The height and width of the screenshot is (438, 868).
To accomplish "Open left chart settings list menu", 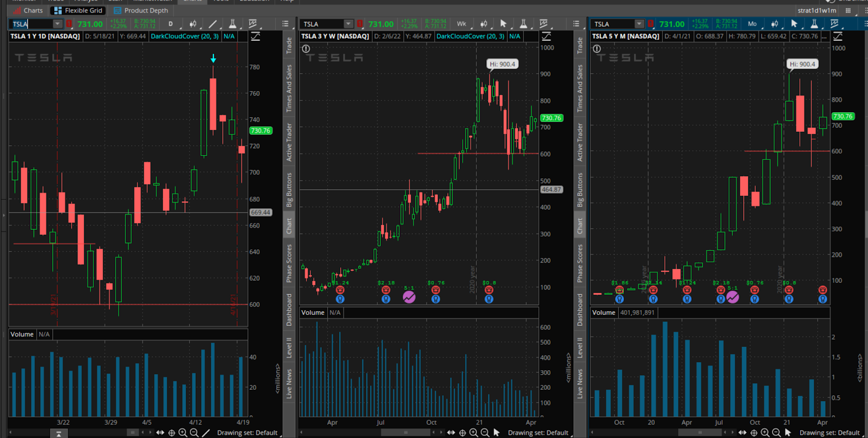I will 285,24.
